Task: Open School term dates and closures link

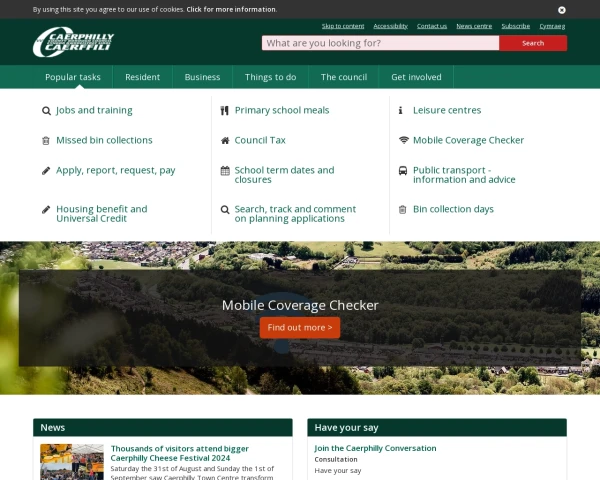Action: pyautogui.click(x=284, y=175)
